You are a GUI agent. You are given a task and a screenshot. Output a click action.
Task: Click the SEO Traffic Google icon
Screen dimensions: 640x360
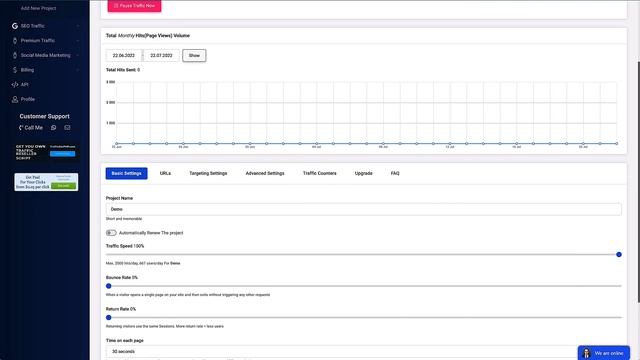pos(15,26)
